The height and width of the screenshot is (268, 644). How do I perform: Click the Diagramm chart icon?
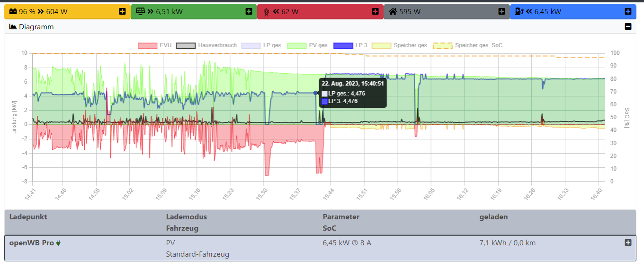[13, 27]
